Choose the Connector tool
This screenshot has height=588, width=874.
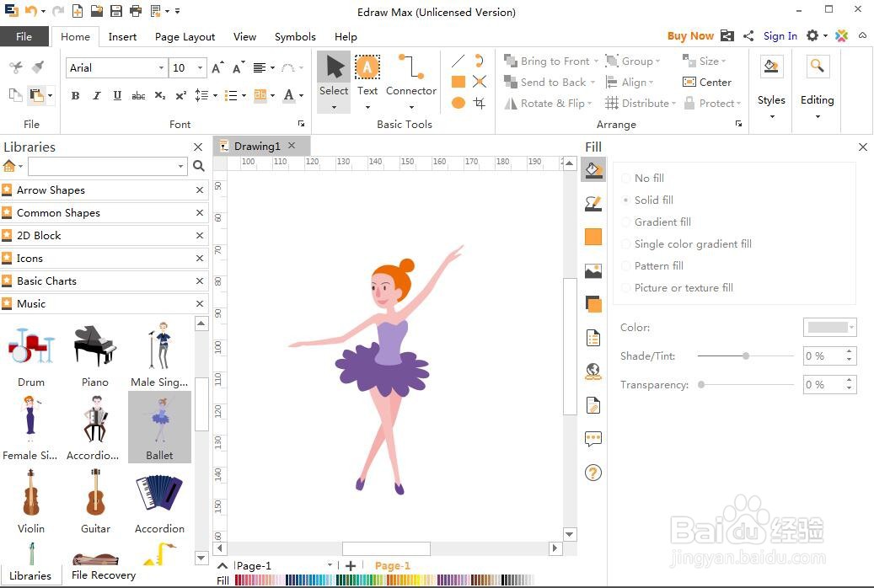(x=410, y=82)
